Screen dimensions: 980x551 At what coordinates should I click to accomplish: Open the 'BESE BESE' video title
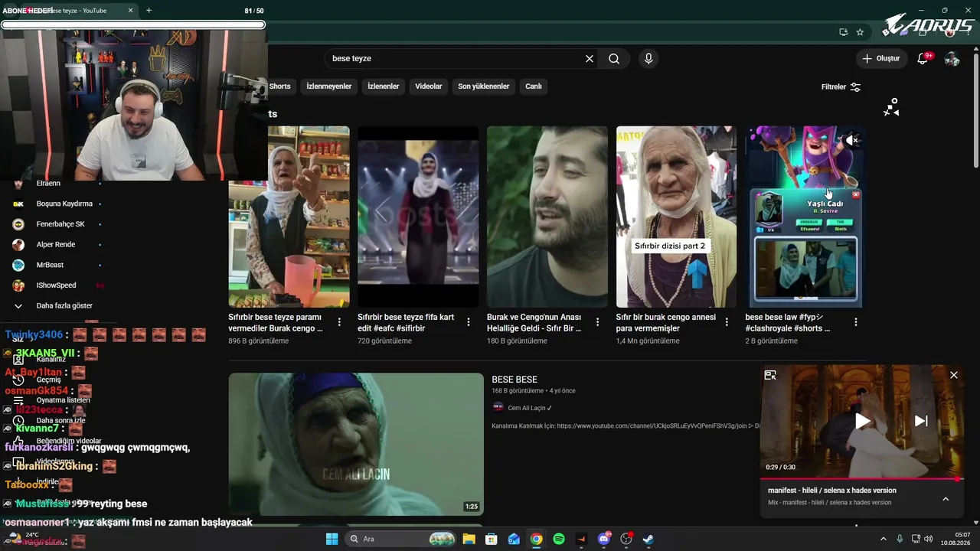[514, 380]
